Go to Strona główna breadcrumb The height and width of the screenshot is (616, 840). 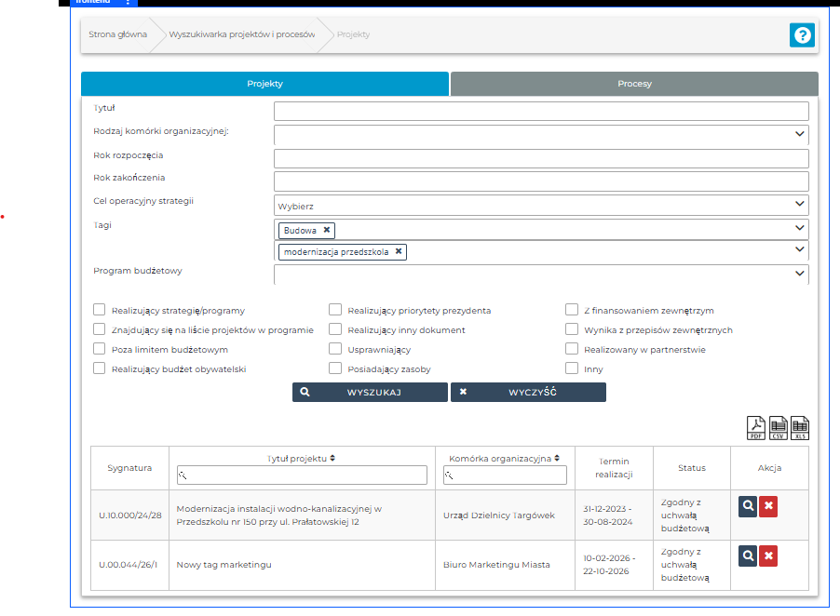(117, 34)
